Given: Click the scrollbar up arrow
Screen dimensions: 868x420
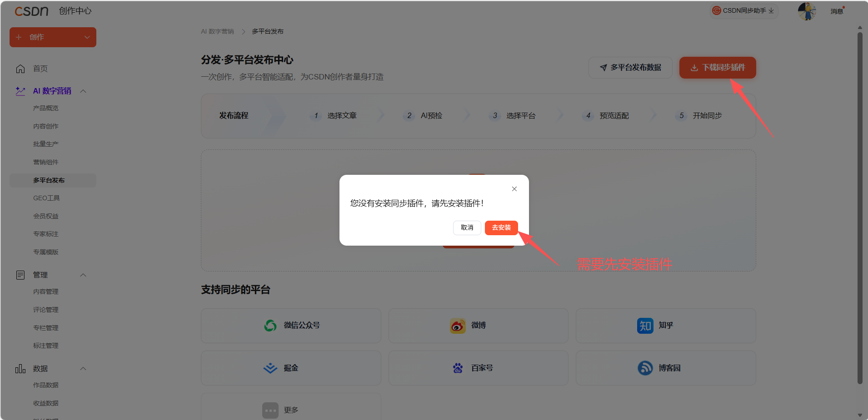Looking at the screenshot, I should [859, 28].
